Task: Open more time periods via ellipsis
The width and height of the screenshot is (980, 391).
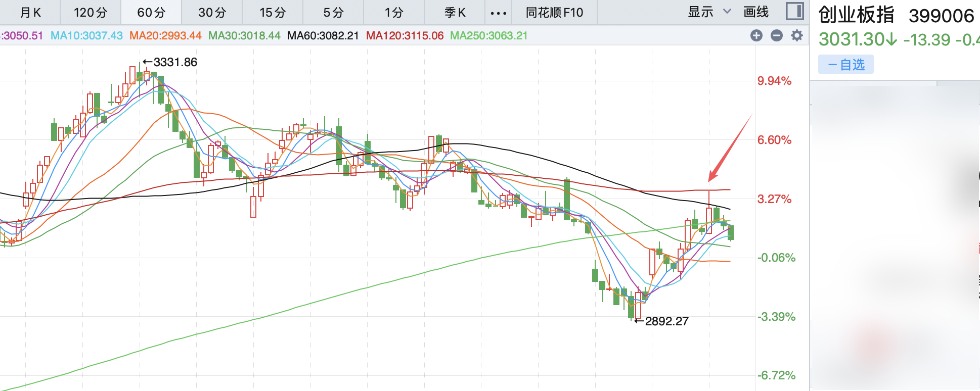Action: pos(498,13)
